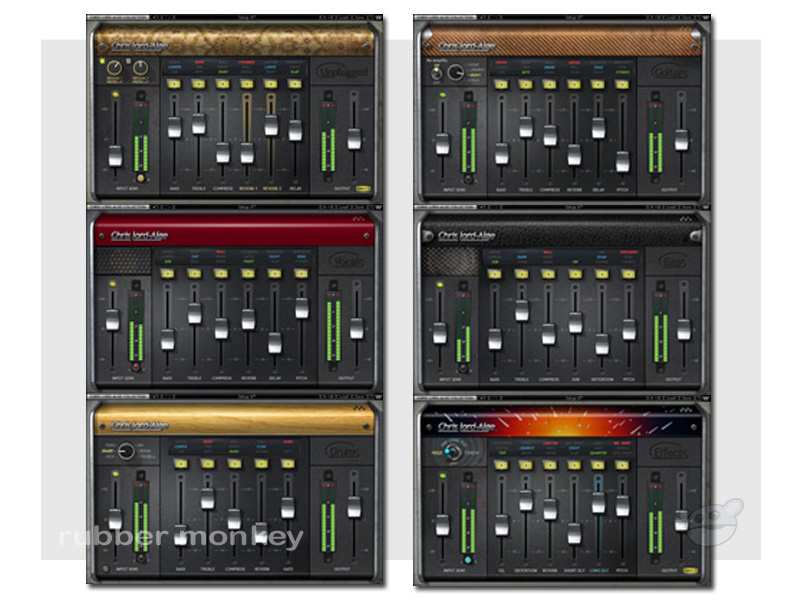Image resolution: width=800 pixels, height=600 pixels.
Task: Click the Reverb 2 predelay knob in Unplugged
Action: pos(140,67)
